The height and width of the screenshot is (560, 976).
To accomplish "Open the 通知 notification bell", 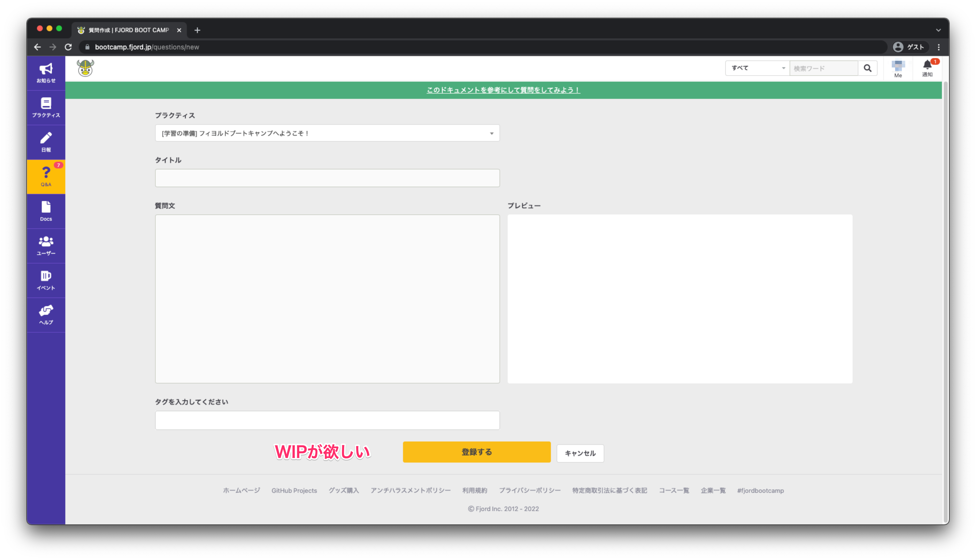I will pos(928,67).
